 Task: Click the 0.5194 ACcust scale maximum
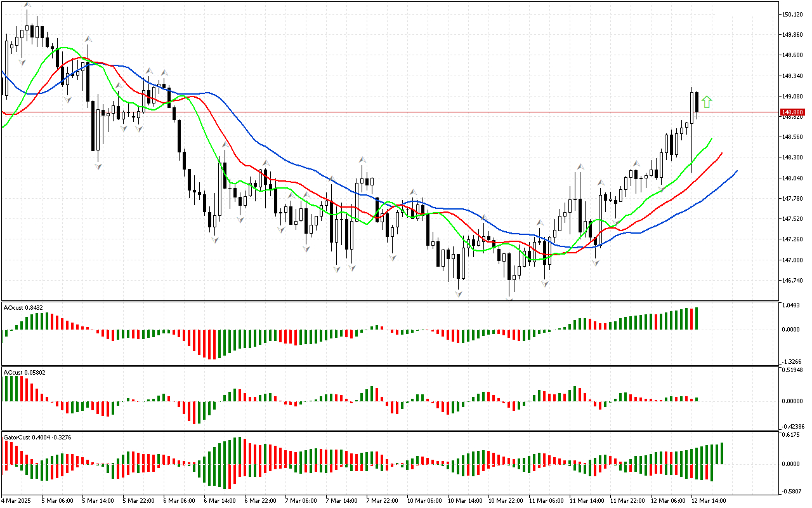click(793, 370)
